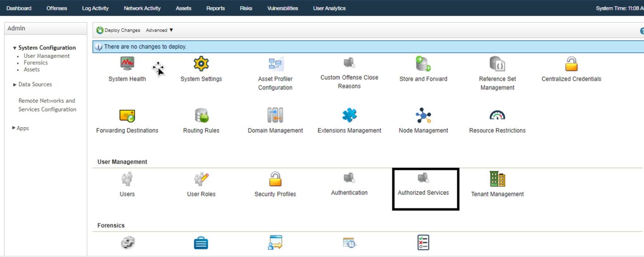Open the Store and Forward icon
Image resolution: width=644 pixels, height=257 pixels.
tap(423, 64)
